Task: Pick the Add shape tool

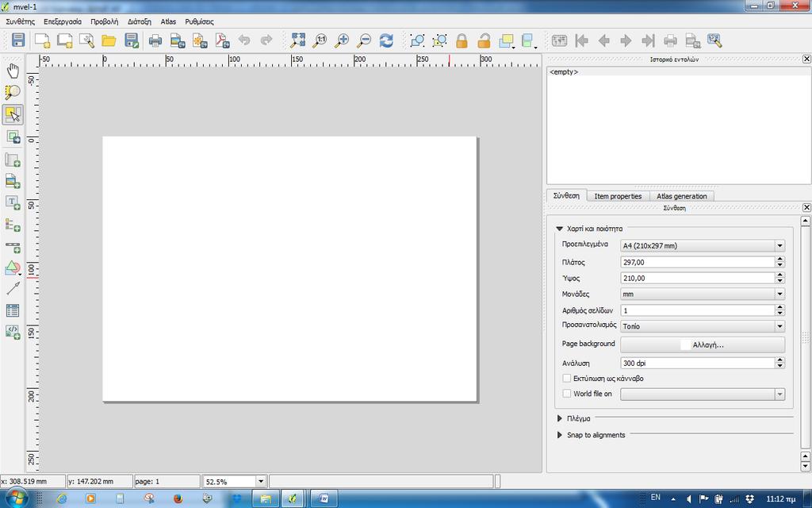Action: click(13, 268)
